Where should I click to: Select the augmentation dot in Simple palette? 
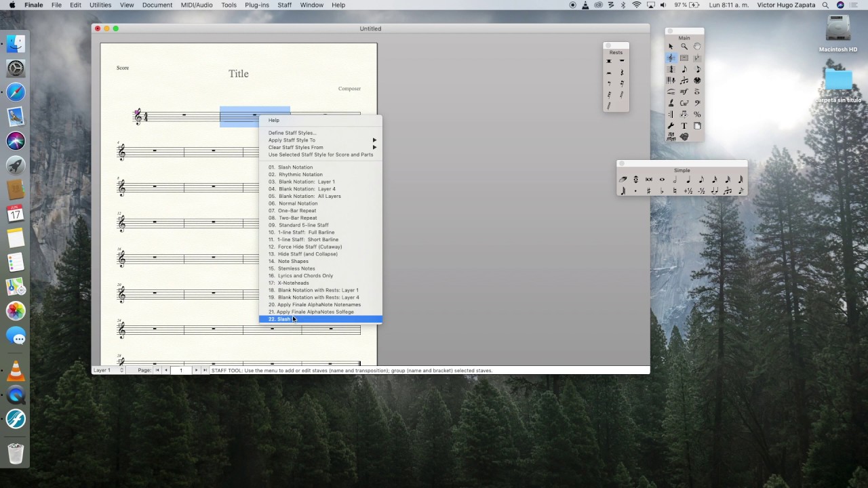click(635, 191)
